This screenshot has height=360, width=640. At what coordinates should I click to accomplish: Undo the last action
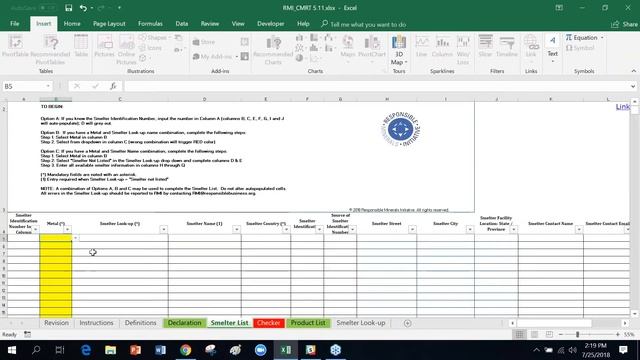tap(83, 8)
